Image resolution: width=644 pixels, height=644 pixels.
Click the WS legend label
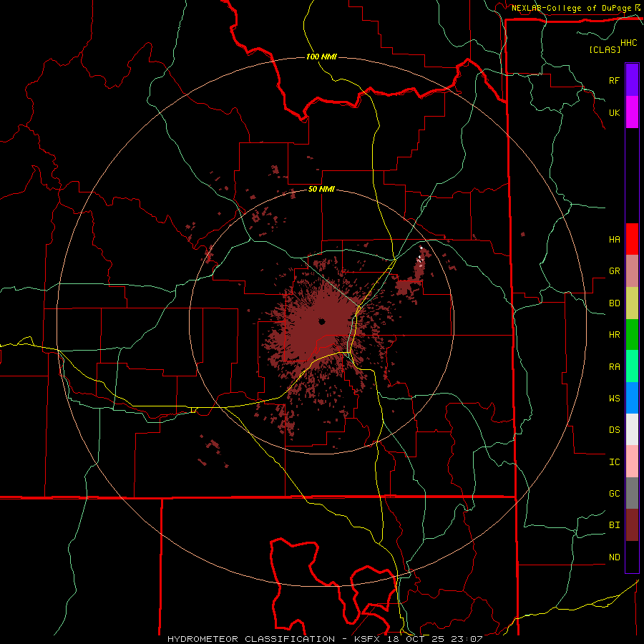point(614,399)
